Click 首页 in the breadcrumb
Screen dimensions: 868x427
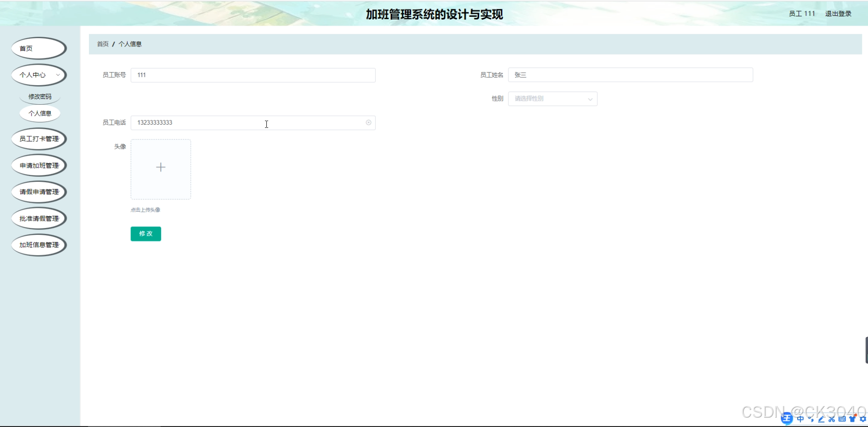click(102, 44)
